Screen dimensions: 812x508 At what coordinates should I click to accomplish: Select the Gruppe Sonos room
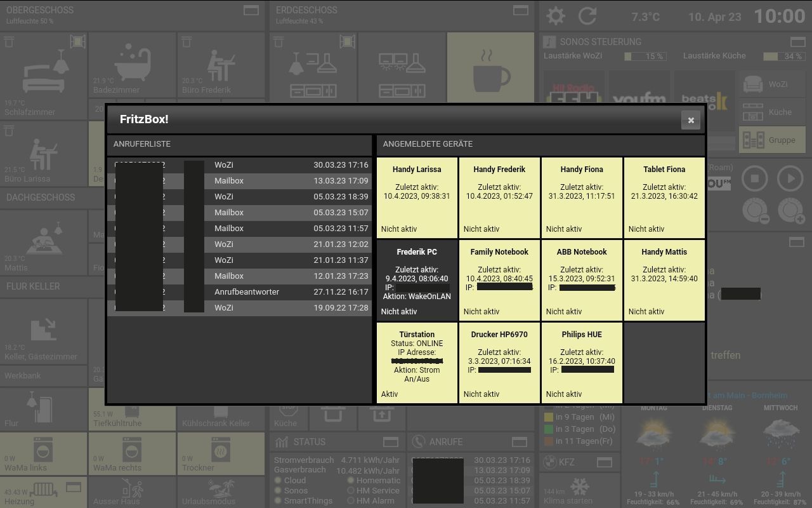772,140
